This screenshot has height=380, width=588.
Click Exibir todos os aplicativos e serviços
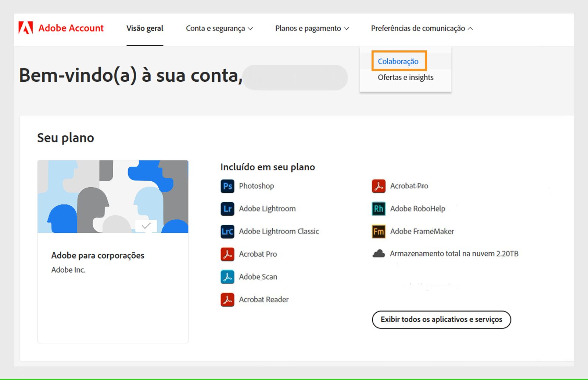441,320
